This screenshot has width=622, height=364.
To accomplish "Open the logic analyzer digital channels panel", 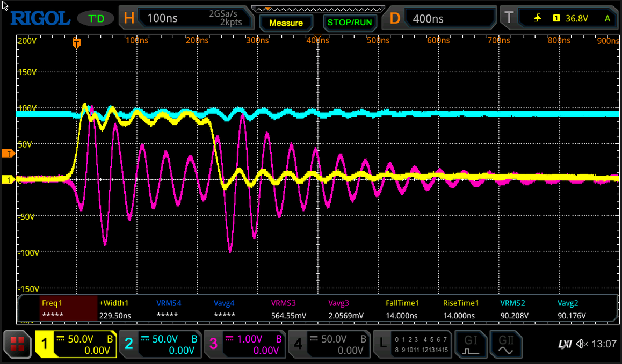I will coord(413,344).
